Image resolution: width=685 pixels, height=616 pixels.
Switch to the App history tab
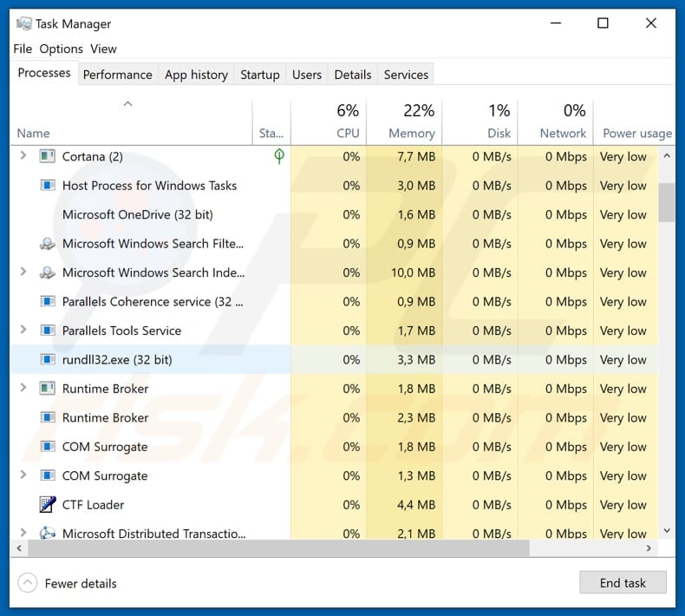coord(196,75)
